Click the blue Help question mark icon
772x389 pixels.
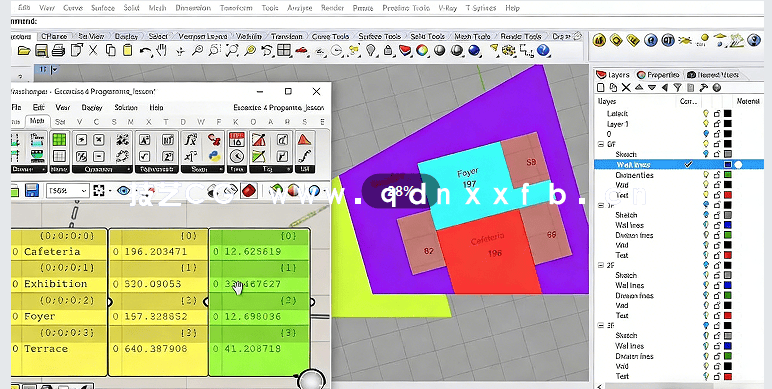pyautogui.click(x=543, y=50)
